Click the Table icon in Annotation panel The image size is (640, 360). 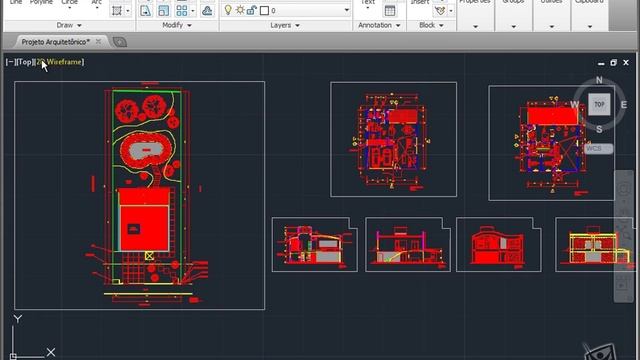pyautogui.click(x=390, y=11)
